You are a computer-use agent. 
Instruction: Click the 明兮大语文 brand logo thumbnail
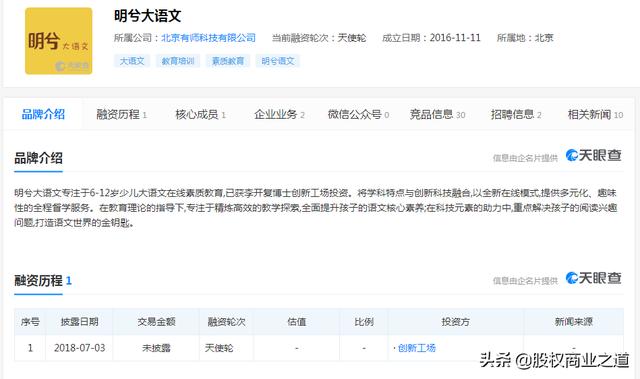click(58, 41)
